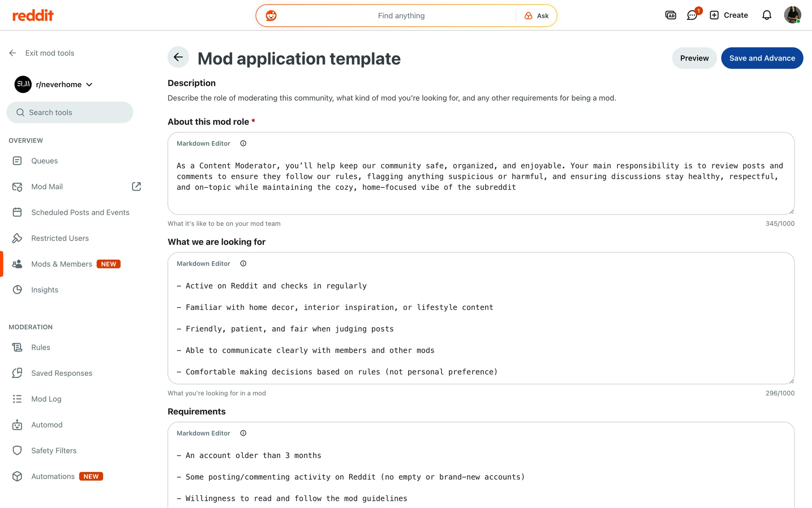This screenshot has height=508, width=812.
Task: Click the Ask button in search bar
Action: (x=537, y=16)
